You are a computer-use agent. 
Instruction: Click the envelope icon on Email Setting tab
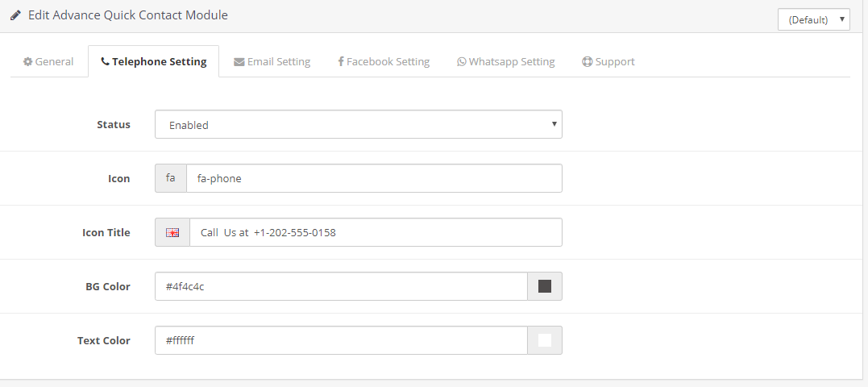click(x=239, y=62)
